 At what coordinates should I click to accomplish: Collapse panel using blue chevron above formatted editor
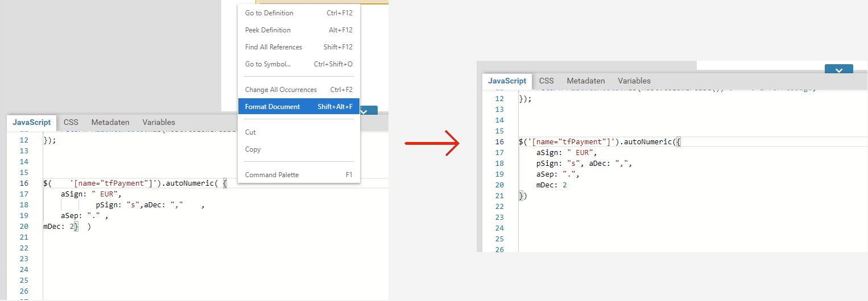tap(838, 70)
